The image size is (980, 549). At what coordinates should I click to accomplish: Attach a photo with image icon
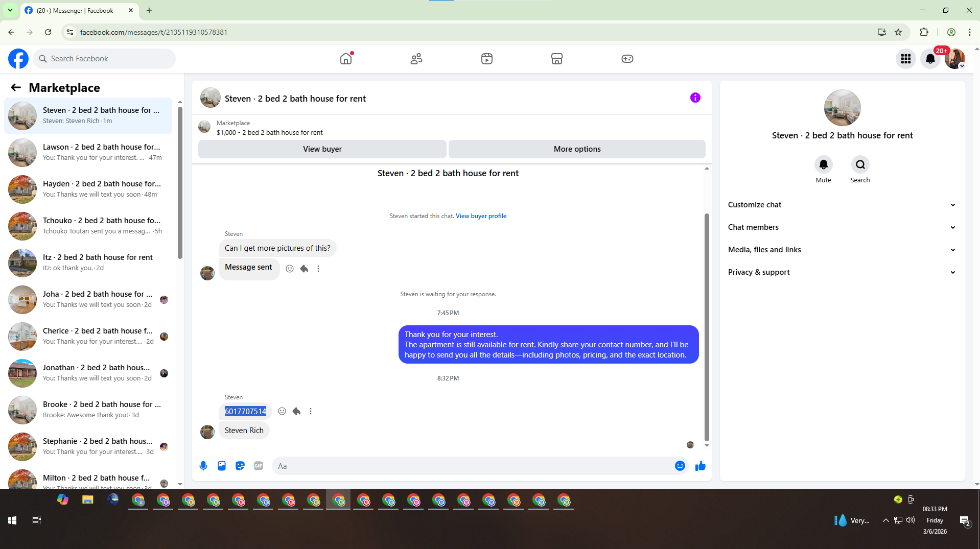[222, 466]
